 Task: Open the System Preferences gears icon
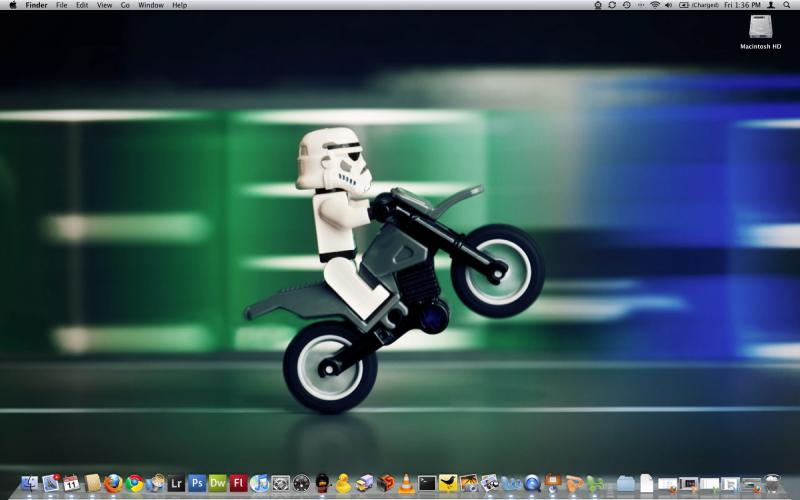(x=280, y=483)
